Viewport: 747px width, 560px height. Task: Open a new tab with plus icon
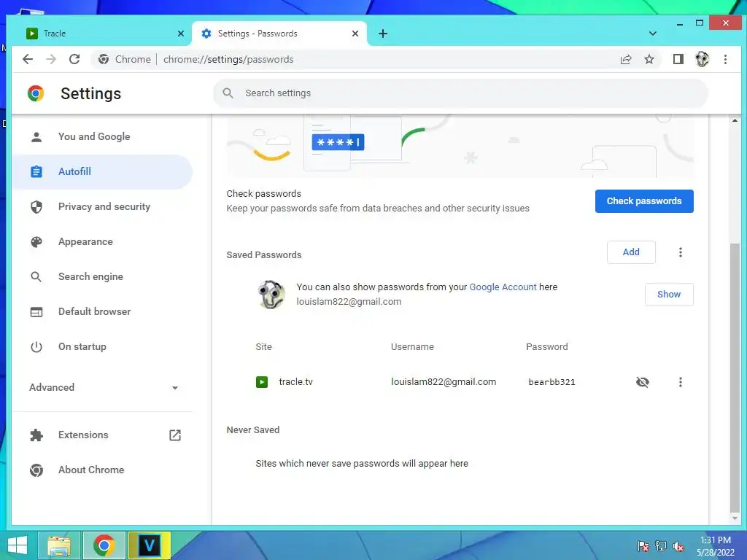[x=382, y=34]
